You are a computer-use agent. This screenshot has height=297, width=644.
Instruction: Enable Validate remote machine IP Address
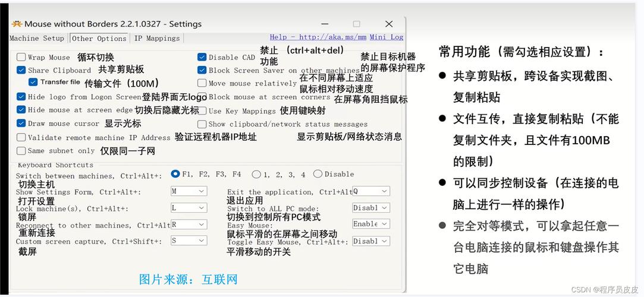point(21,137)
